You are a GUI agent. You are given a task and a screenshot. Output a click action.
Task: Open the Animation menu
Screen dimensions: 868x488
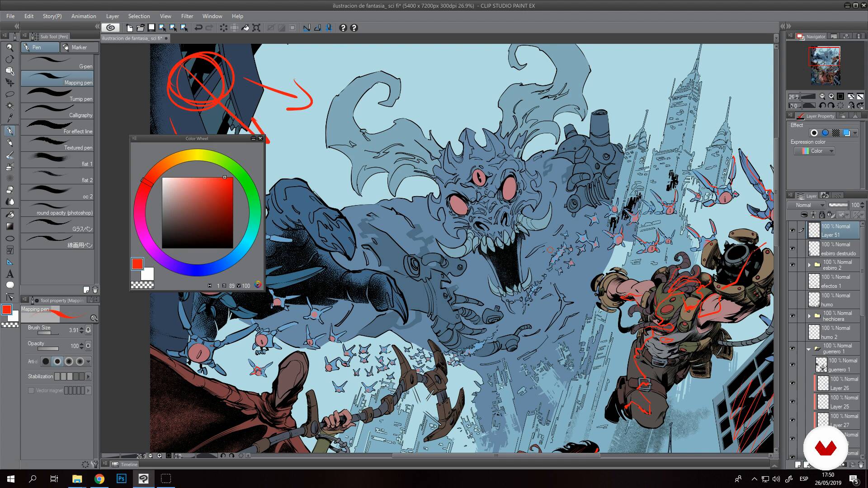click(84, 16)
